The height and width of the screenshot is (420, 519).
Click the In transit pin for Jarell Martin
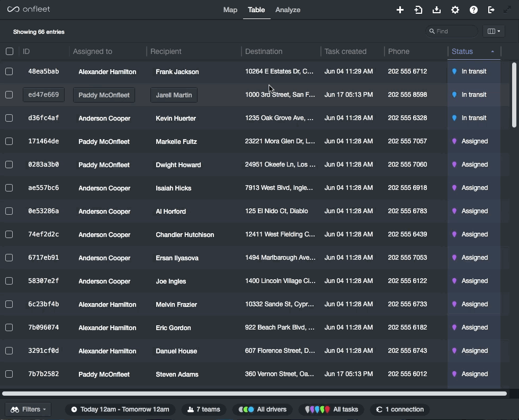(454, 95)
